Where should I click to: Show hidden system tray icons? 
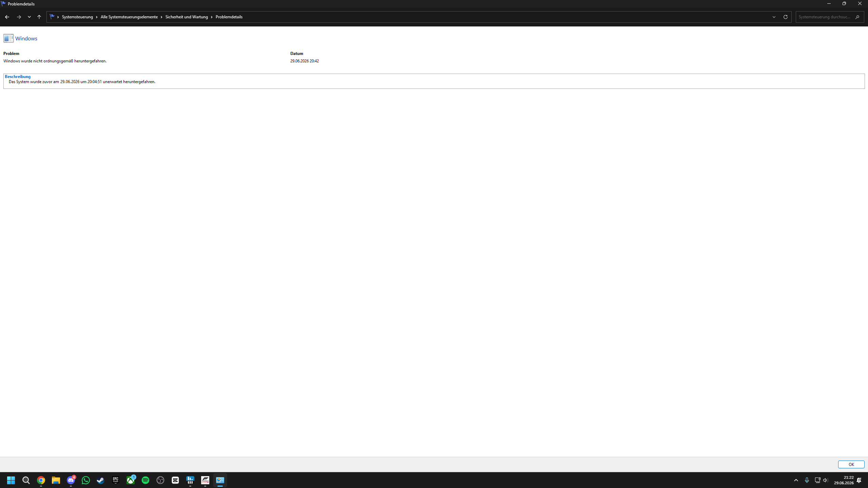pyautogui.click(x=796, y=480)
